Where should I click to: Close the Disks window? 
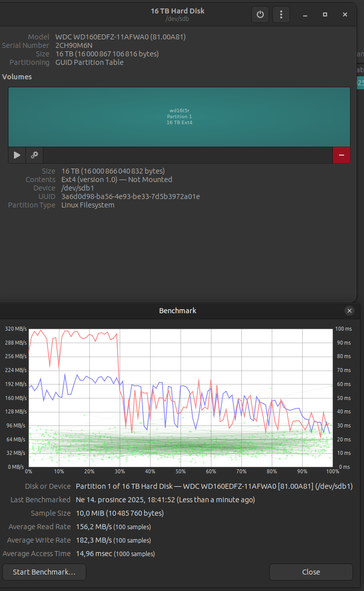[345, 15]
